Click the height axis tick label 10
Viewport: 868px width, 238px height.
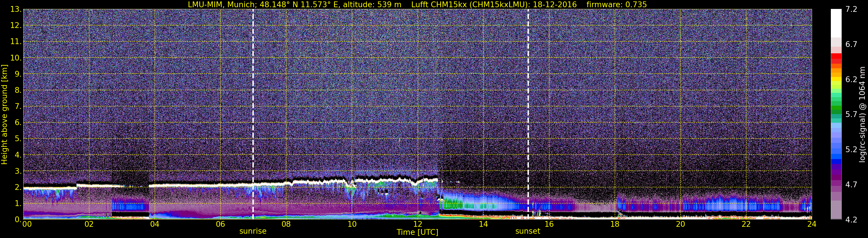tap(16, 58)
